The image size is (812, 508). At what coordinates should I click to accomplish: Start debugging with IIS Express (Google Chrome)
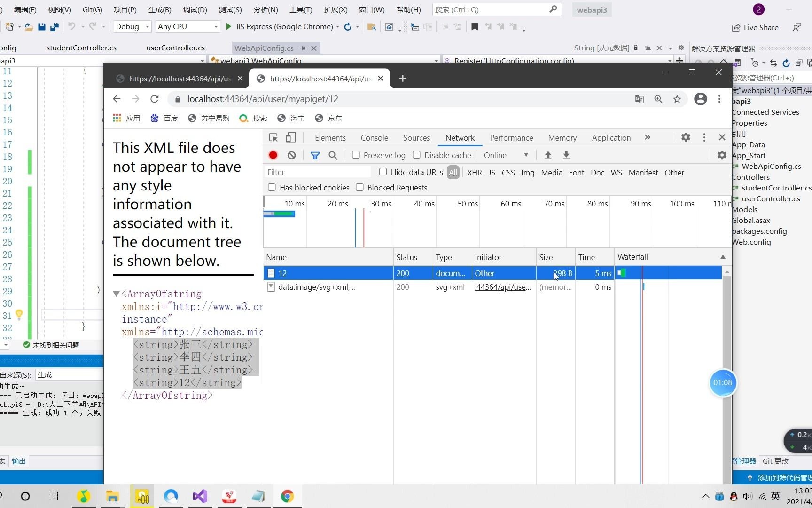(228, 26)
